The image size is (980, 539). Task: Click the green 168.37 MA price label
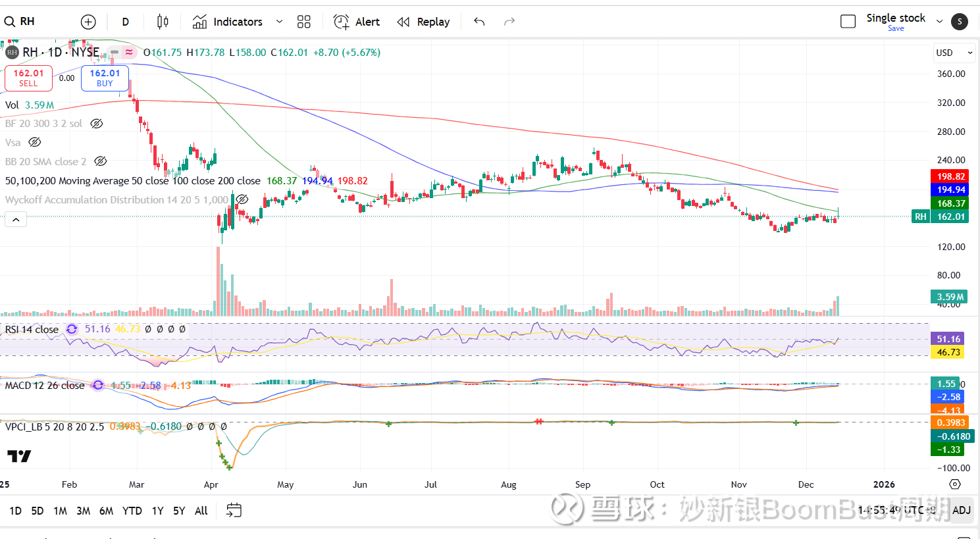(x=949, y=203)
